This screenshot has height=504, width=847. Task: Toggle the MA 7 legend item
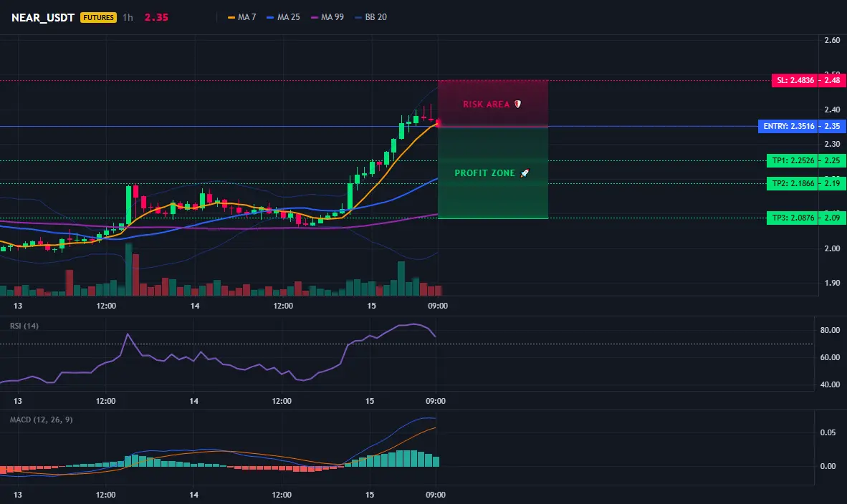pos(242,17)
